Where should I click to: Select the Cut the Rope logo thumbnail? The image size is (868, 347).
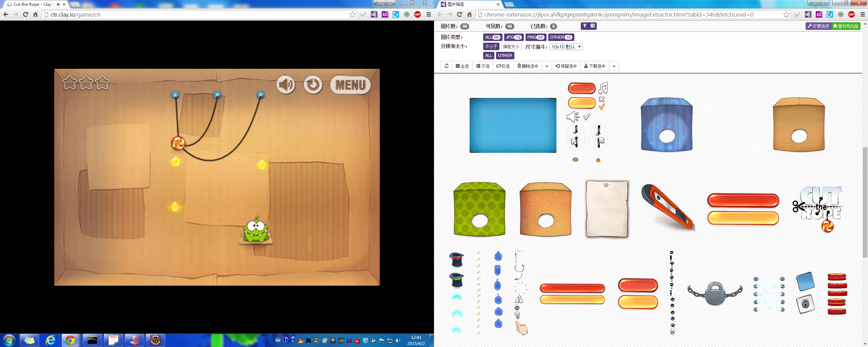click(818, 209)
